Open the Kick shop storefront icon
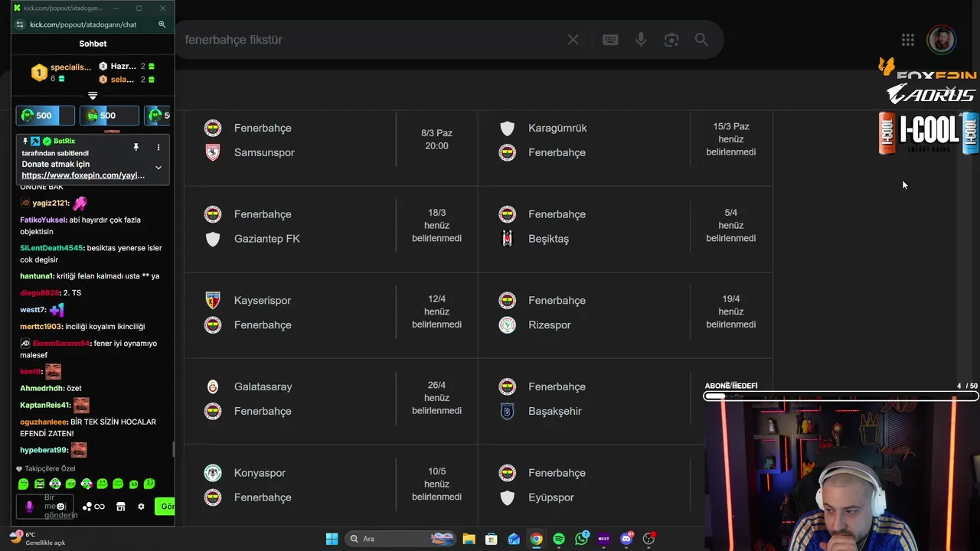Viewport: 980px width, 551px height. 120,507
